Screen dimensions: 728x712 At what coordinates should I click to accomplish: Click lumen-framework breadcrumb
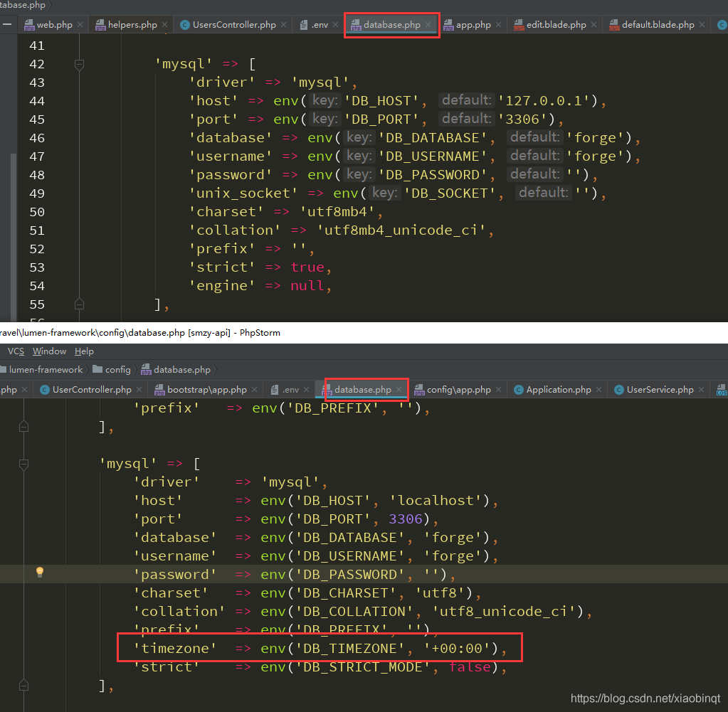pyautogui.click(x=41, y=369)
